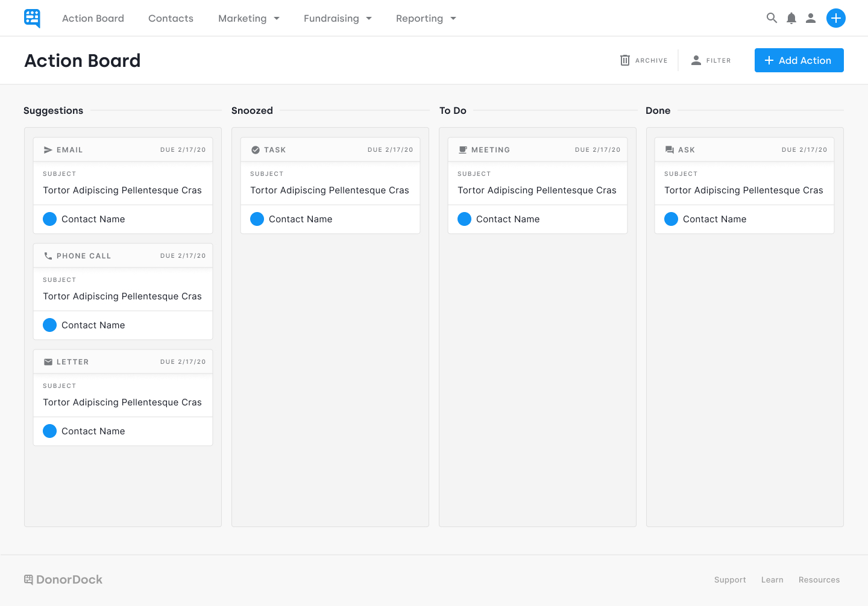
Task: Open search with the magnifying glass icon
Action: pos(772,18)
